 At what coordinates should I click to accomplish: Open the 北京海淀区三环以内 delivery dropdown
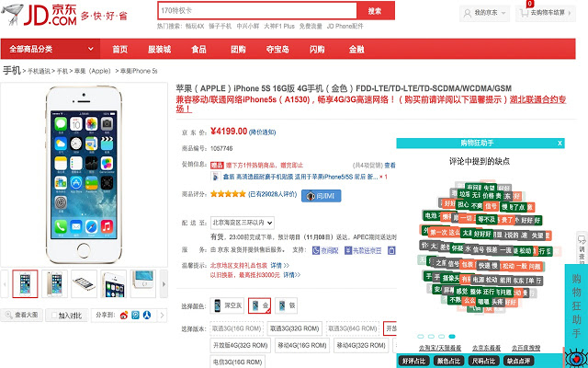point(243,223)
